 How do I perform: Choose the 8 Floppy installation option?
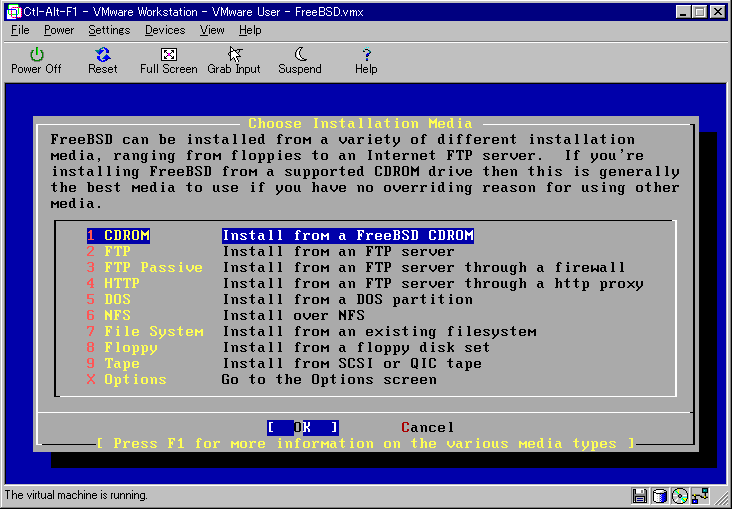[x=122, y=347]
